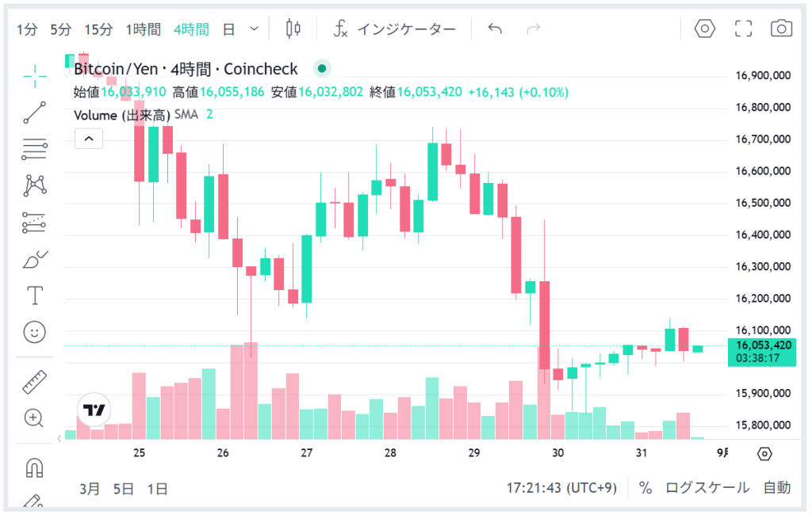Switch to 15分 interval
This screenshot has height=515, width=812.
click(98, 29)
